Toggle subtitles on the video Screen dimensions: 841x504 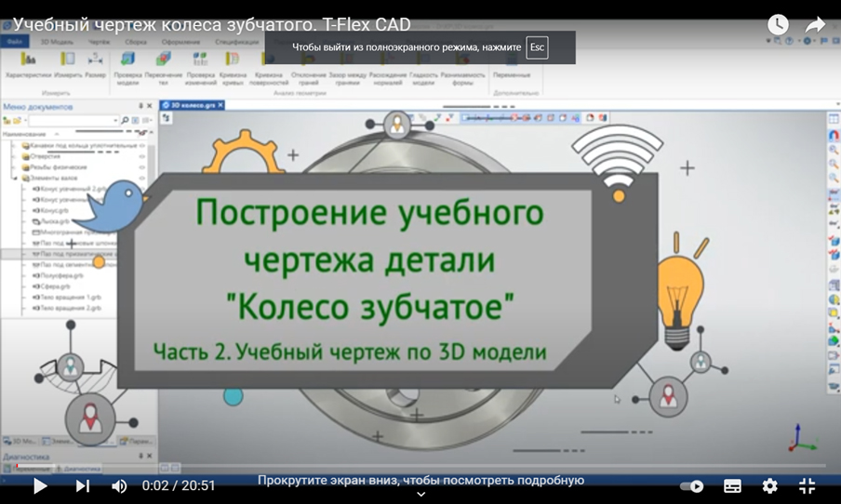coord(732,485)
